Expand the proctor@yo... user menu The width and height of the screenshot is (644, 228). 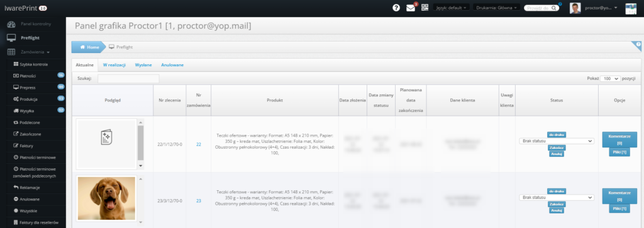(x=601, y=8)
